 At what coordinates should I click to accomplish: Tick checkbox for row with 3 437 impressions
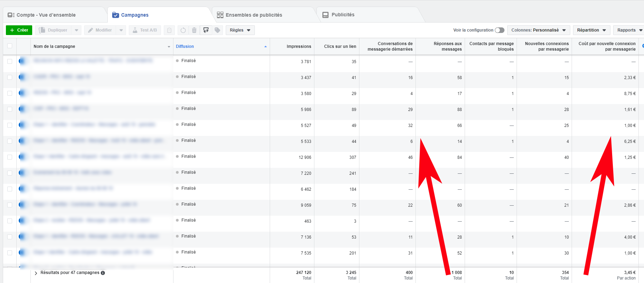tap(10, 77)
